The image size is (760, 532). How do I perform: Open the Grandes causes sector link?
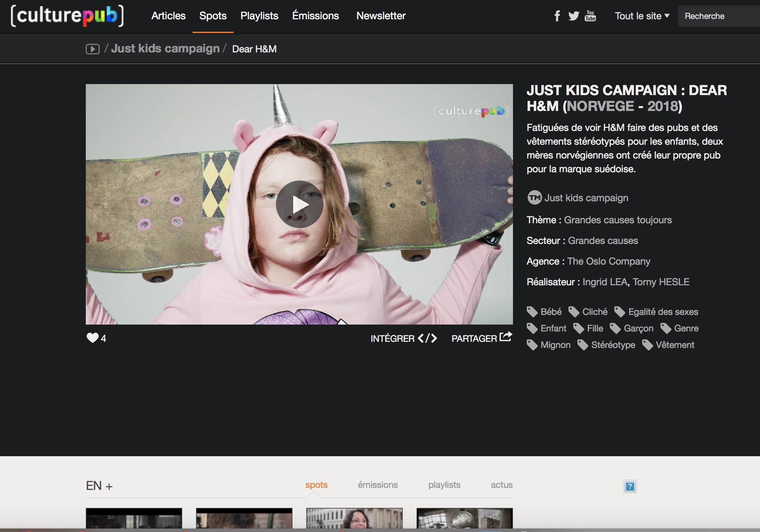click(603, 241)
